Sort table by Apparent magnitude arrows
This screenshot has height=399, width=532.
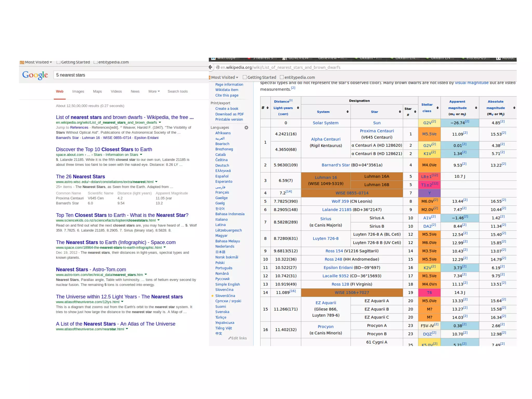tap(476, 108)
